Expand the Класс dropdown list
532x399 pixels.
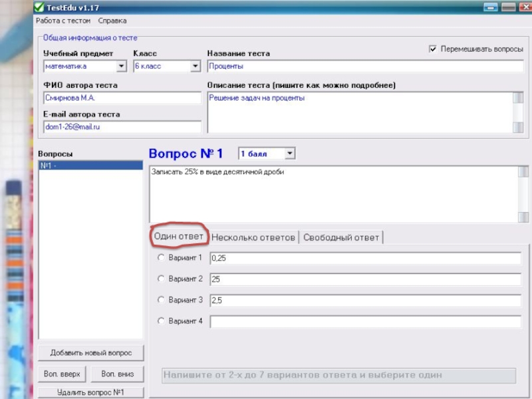click(x=195, y=66)
